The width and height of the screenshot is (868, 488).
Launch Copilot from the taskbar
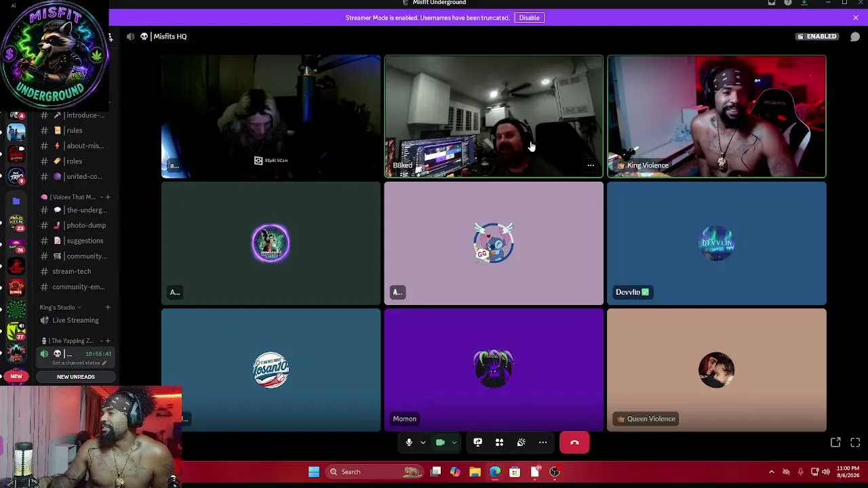click(x=455, y=472)
